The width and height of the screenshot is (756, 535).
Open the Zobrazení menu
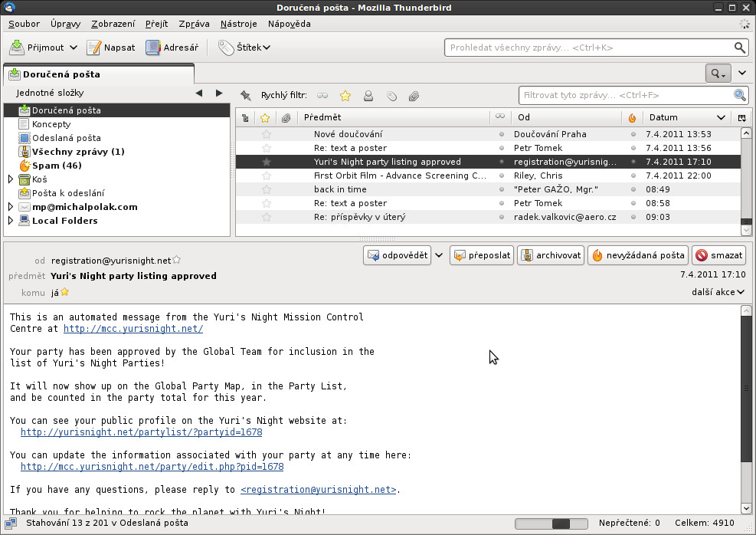[x=113, y=24]
